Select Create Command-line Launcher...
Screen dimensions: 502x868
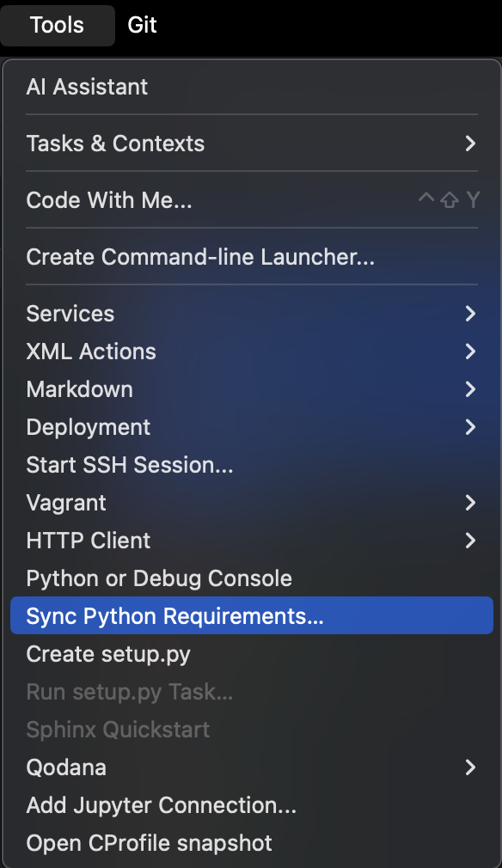click(x=252, y=257)
